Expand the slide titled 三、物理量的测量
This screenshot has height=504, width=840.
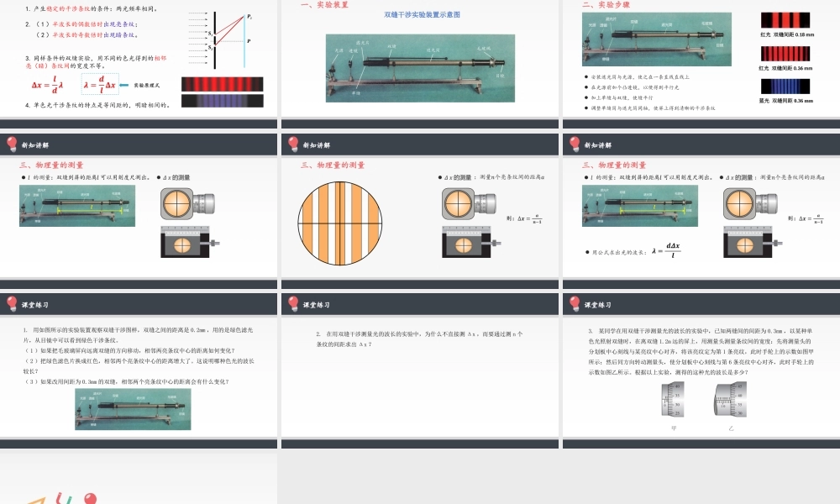pyautogui.click(x=50, y=165)
